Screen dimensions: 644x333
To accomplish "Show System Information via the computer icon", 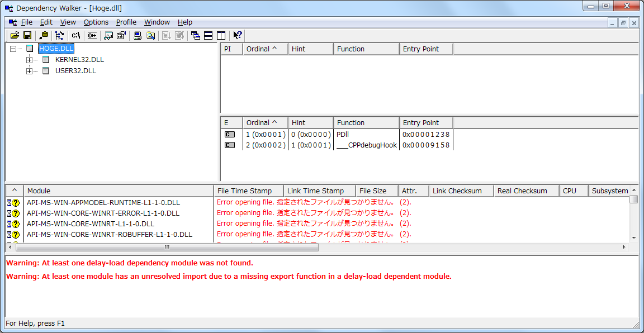I will [138, 35].
